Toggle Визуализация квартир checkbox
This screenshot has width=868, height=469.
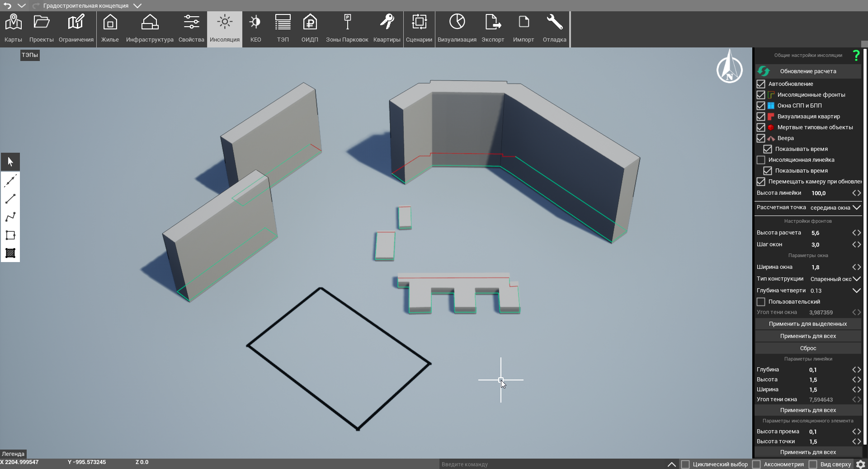pyautogui.click(x=761, y=117)
